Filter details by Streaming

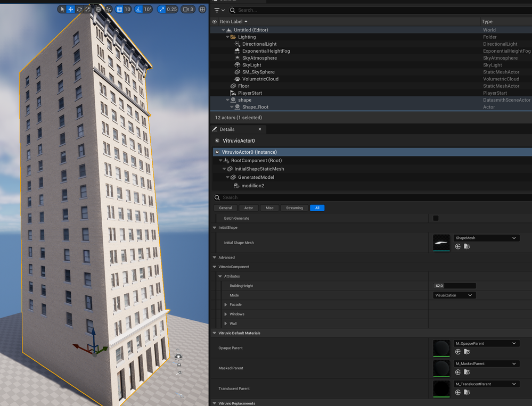294,208
